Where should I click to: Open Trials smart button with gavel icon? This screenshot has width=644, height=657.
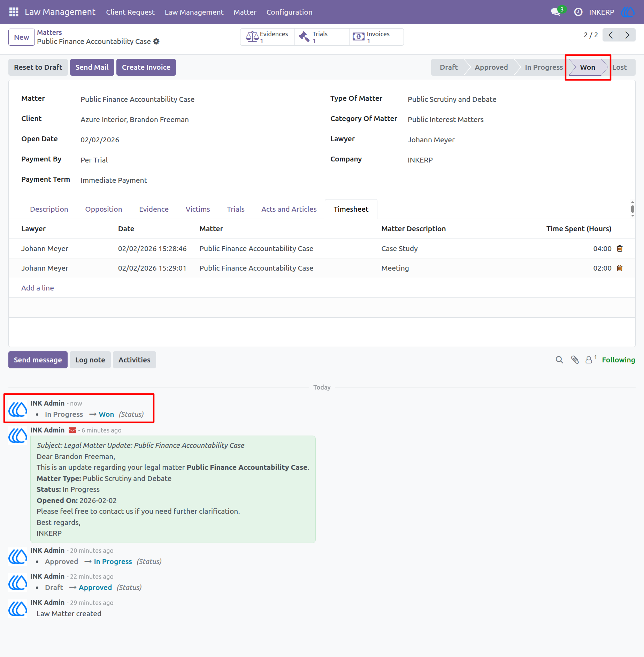(x=322, y=37)
